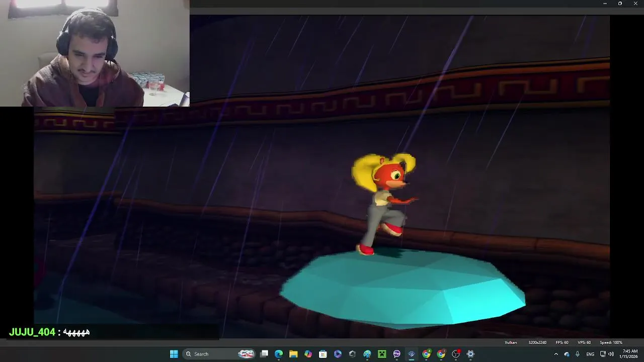Open the Settings gear on the taskbar
The width and height of the screenshot is (644, 362).
[470, 354]
